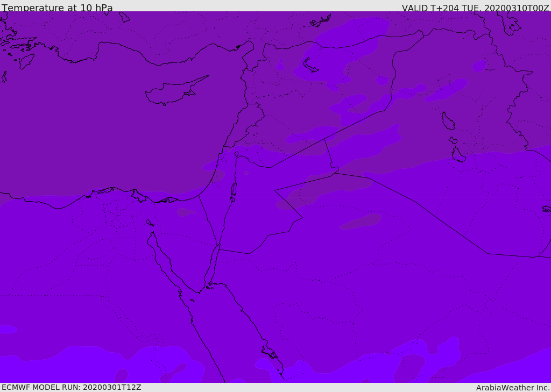Click the 'ArabiaWeather Inc' credit text

(x=512, y=388)
